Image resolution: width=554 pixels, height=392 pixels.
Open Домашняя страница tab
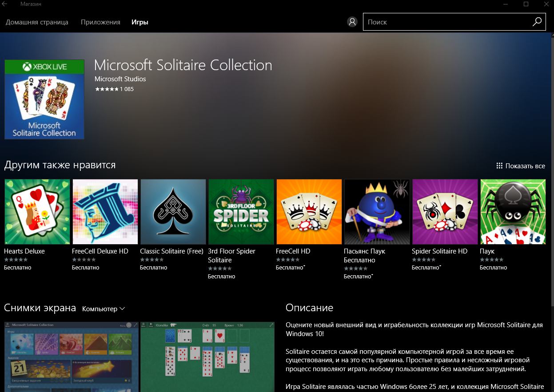click(37, 22)
